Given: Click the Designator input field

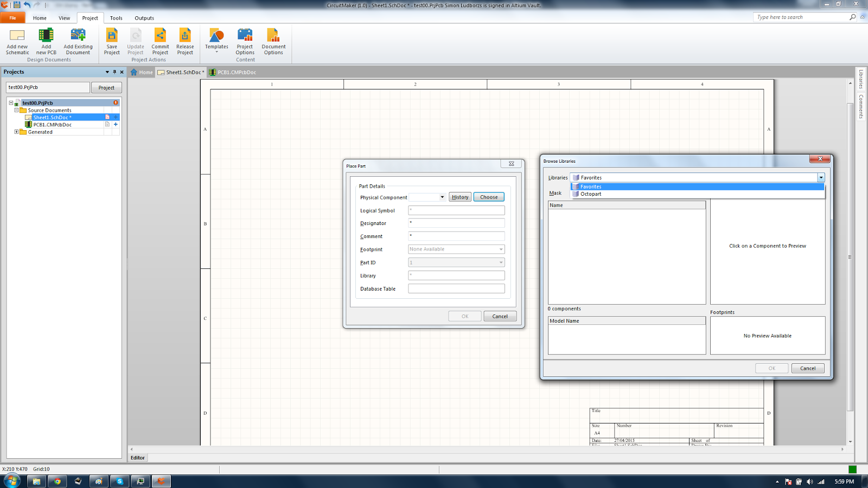Looking at the screenshot, I should [x=456, y=223].
